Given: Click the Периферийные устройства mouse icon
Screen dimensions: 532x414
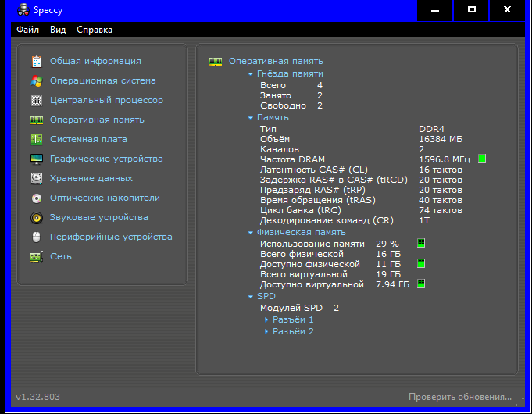Looking at the screenshot, I should [x=36, y=237].
